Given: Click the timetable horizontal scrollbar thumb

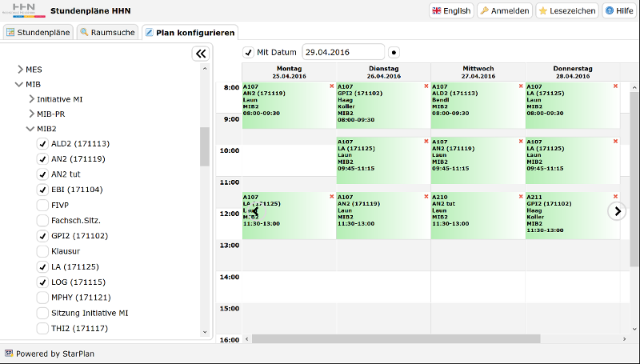Looking at the screenshot, I should pos(396,338).
